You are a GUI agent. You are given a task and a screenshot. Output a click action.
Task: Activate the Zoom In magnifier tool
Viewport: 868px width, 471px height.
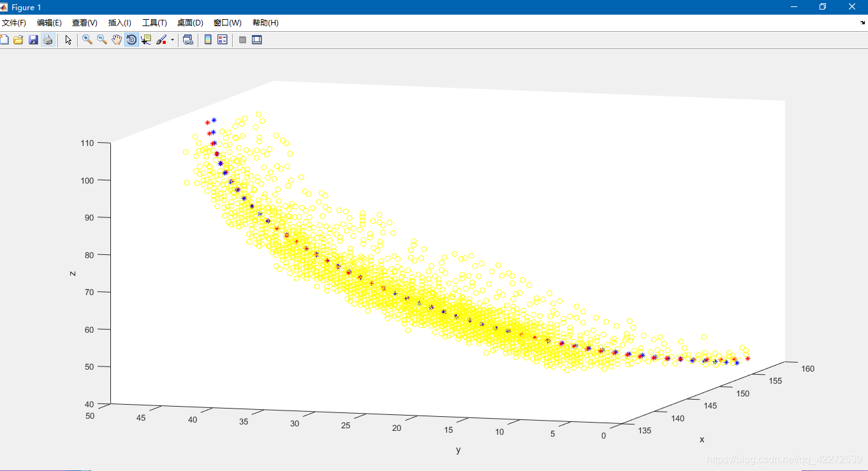pos(87,40)
